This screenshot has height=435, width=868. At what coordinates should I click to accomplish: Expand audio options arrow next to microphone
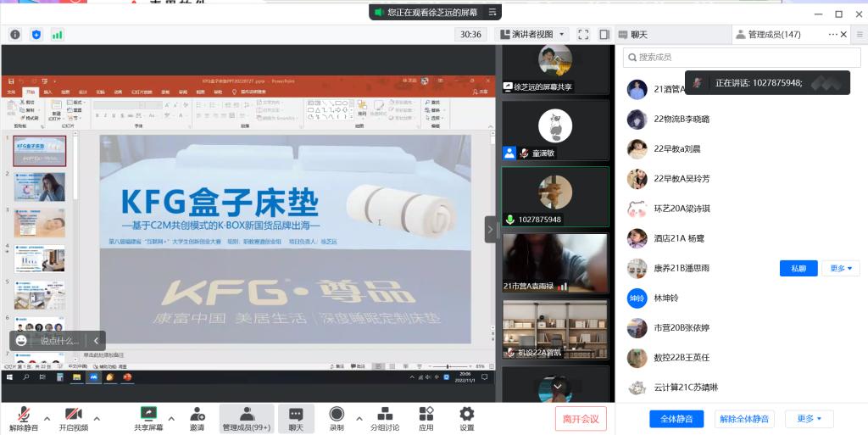coord(47,418)
